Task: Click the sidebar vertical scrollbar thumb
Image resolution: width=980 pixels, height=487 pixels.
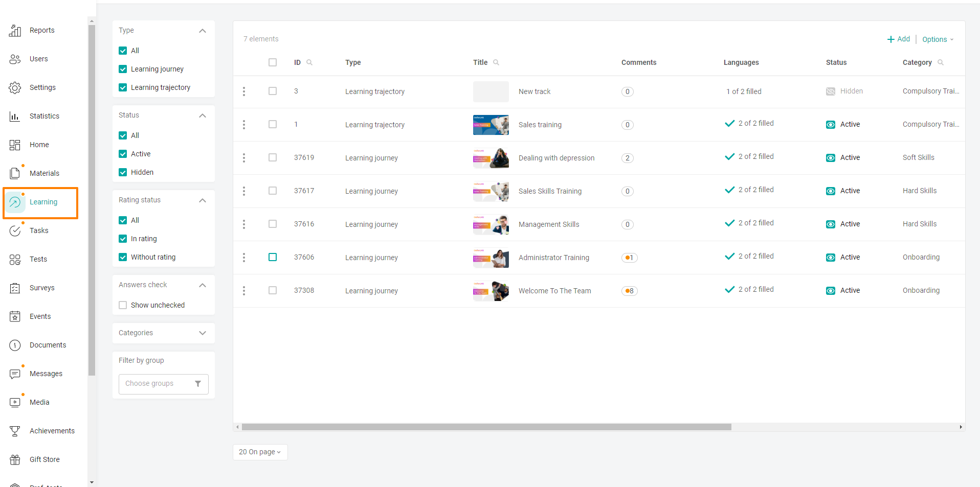Action: tap(92, 200)
